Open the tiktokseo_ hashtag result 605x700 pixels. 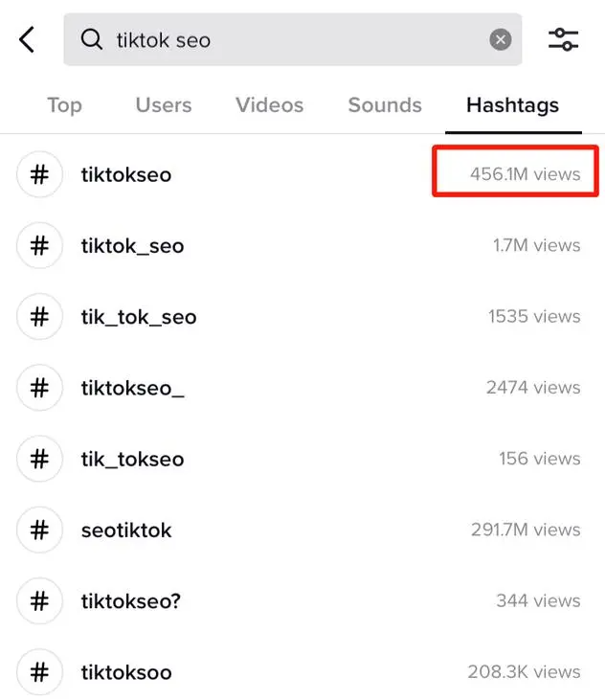132,388
